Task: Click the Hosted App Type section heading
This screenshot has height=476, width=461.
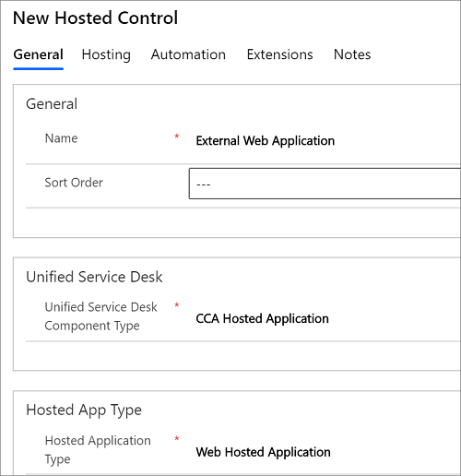Action: [x=84, y=411]
